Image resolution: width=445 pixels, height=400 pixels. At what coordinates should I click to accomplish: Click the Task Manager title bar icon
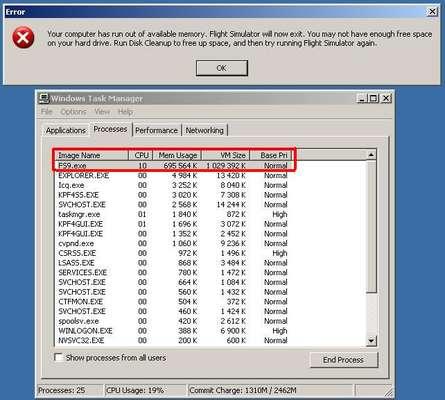(44, 98)
